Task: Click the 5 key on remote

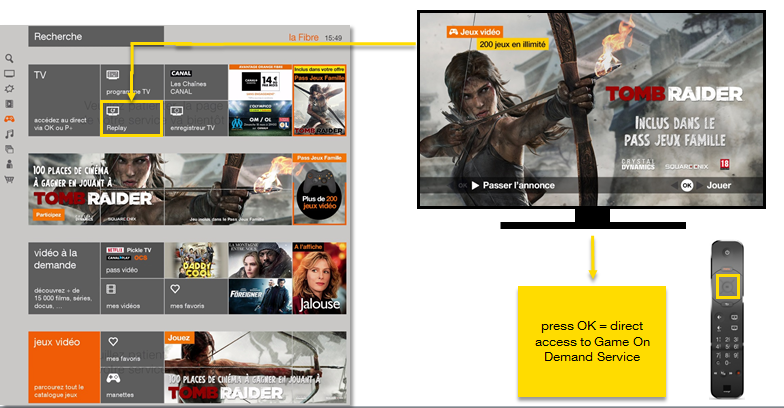Action: (x=727, y=347)
